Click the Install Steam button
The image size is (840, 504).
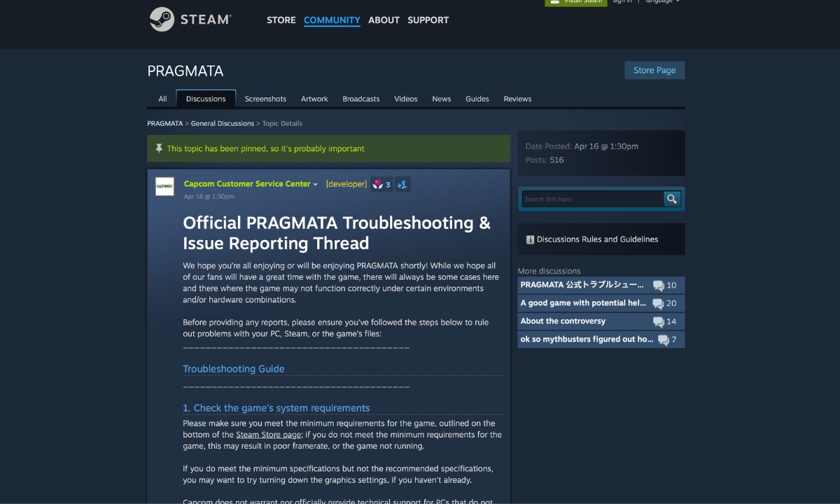point(576,2)
